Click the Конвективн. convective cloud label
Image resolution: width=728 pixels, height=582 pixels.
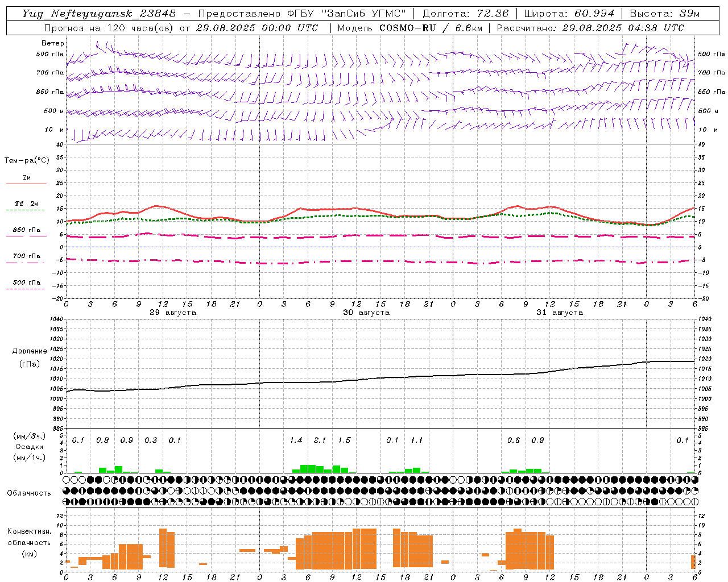[30, 531]
